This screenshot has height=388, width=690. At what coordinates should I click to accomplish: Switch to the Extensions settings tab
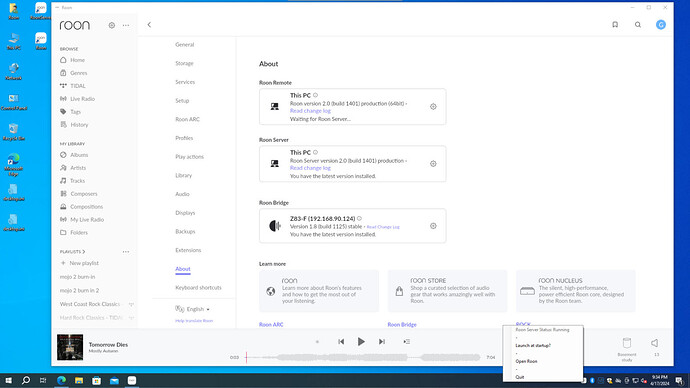[188, 250]
